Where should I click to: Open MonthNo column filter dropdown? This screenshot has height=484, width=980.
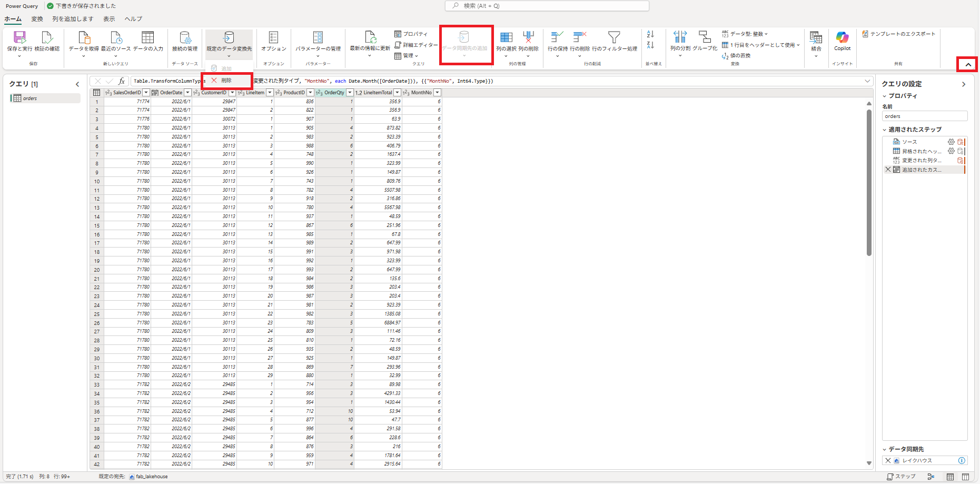[437, 93]
